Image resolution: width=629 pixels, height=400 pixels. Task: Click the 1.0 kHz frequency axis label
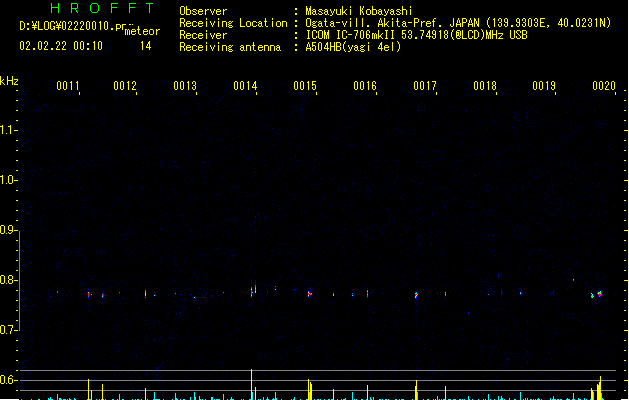click(x=7, y=180)
